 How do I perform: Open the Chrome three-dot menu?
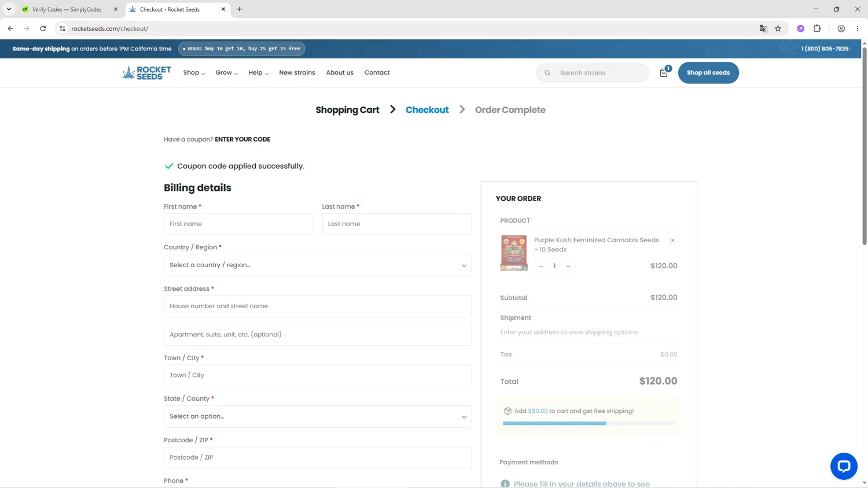point(858,28)
